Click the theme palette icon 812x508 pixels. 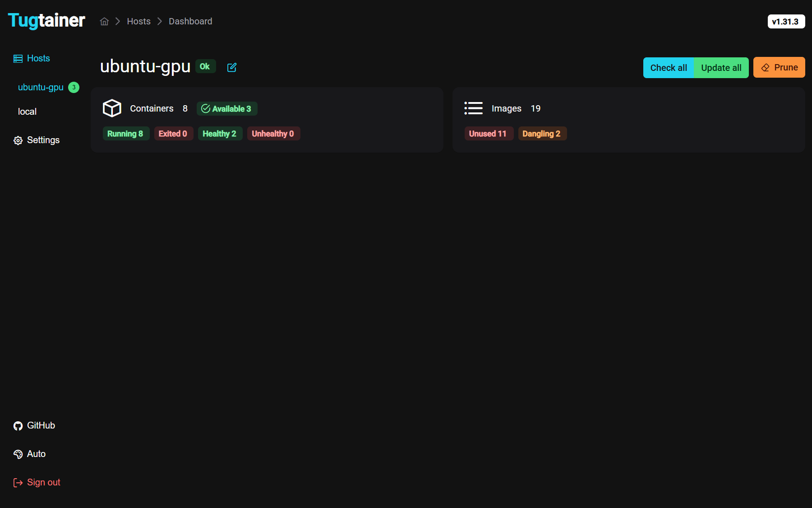18,454
